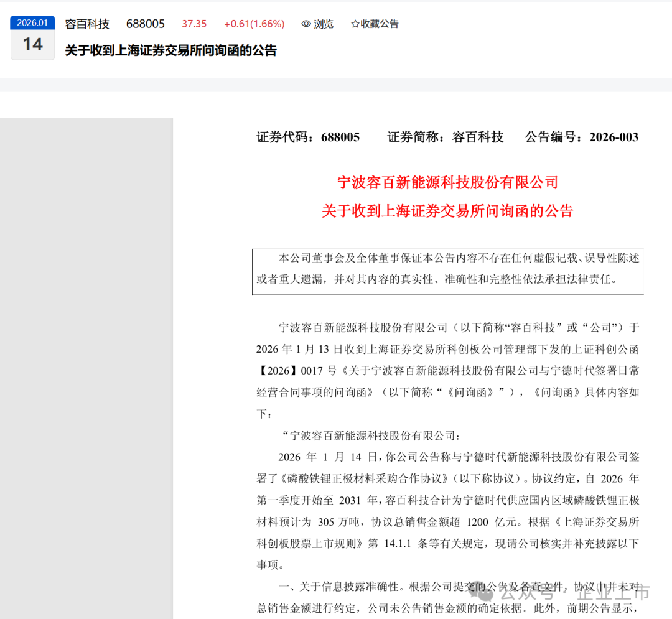Click line starting 【2026】0017 号
Viewport: 672px width, 619px height.
(x=448, y=371)
